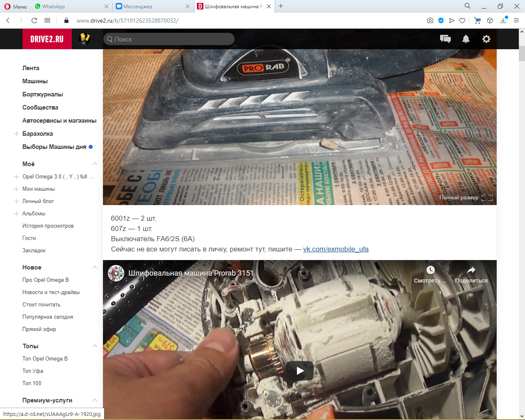Add page to bookmarks heart icon
The width and height of the screenshot is (525, 420).
[x=462, y=21]
